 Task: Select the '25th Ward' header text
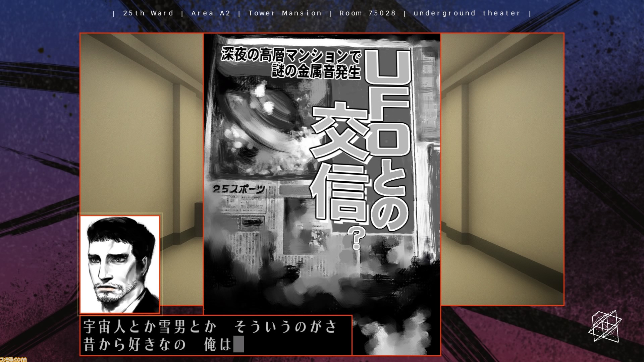pos(148,13)
